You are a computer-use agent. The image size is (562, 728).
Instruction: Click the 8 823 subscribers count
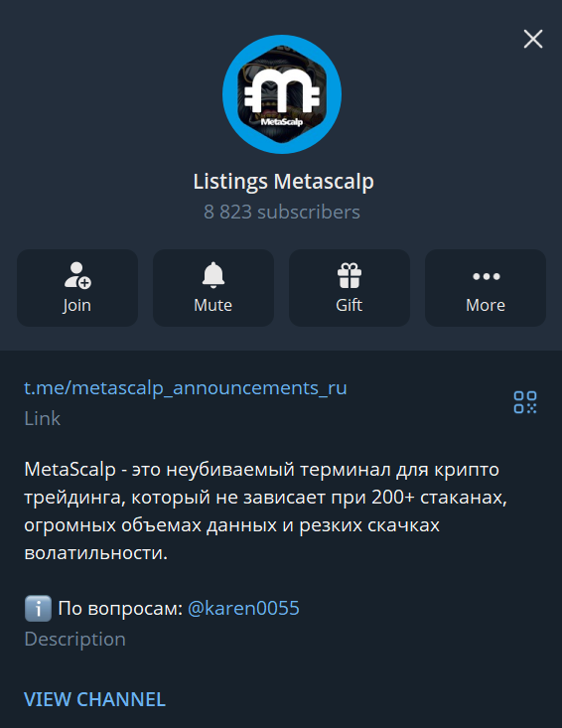click(282, 213)
